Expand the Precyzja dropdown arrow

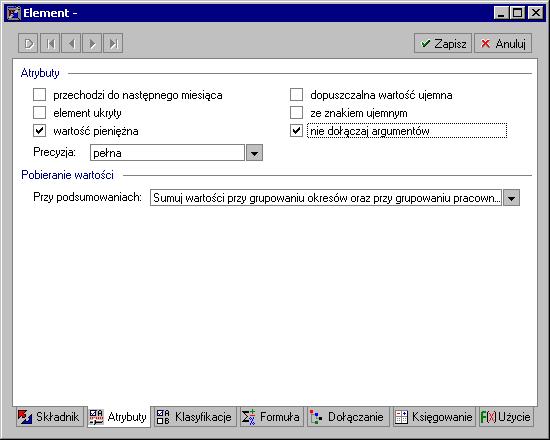(254, 153)
